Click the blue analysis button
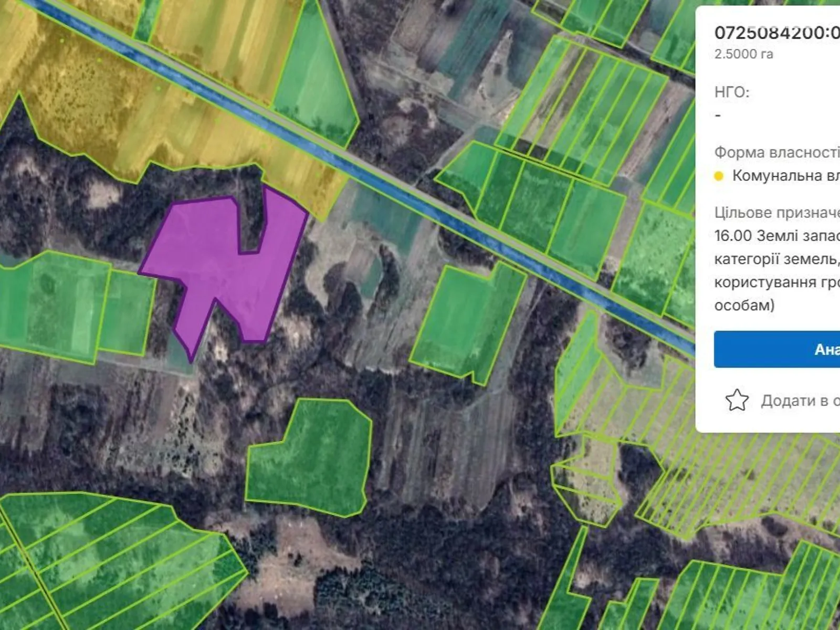Screen dimensions: 840x630 (777, 349)
